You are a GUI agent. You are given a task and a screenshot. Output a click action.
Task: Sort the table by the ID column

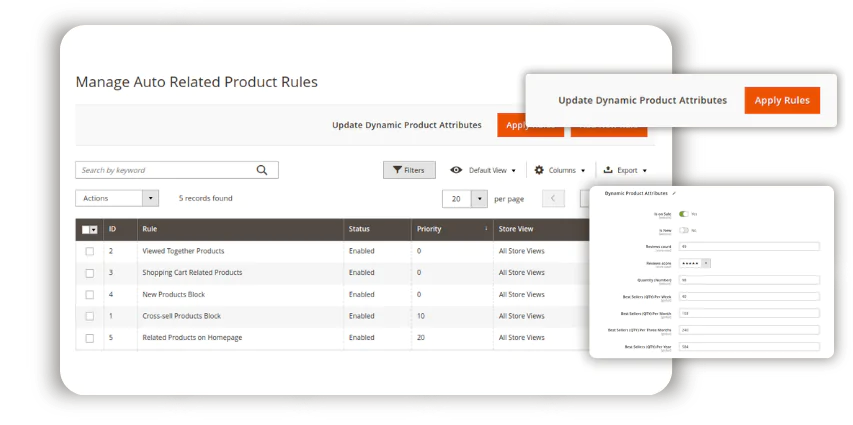120,230
